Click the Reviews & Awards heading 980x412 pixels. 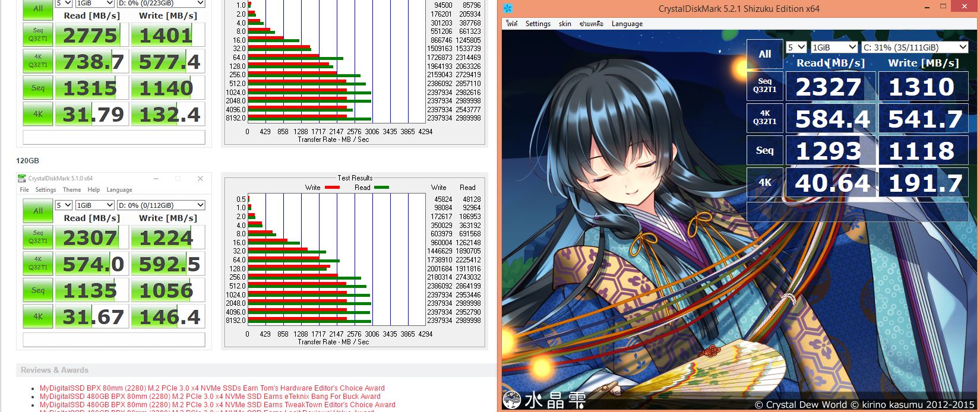click(55, 370)
